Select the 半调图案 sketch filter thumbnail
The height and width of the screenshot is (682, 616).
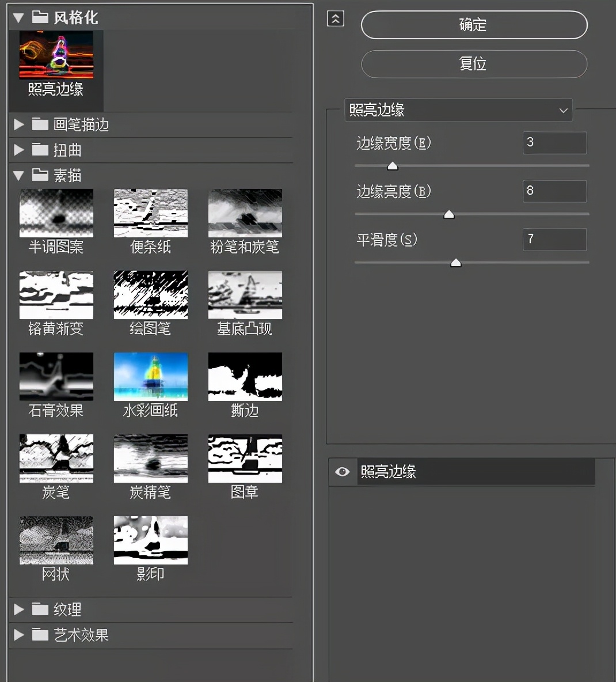(56, 212)
